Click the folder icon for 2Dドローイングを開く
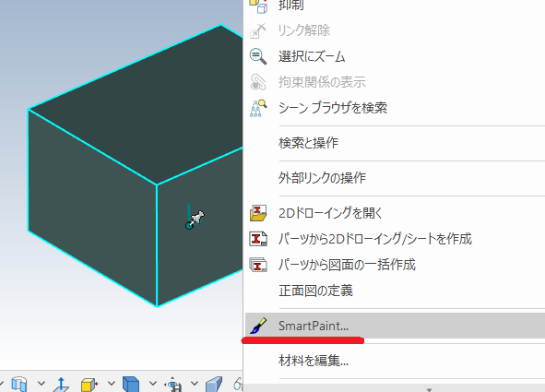 click(258, 213)
